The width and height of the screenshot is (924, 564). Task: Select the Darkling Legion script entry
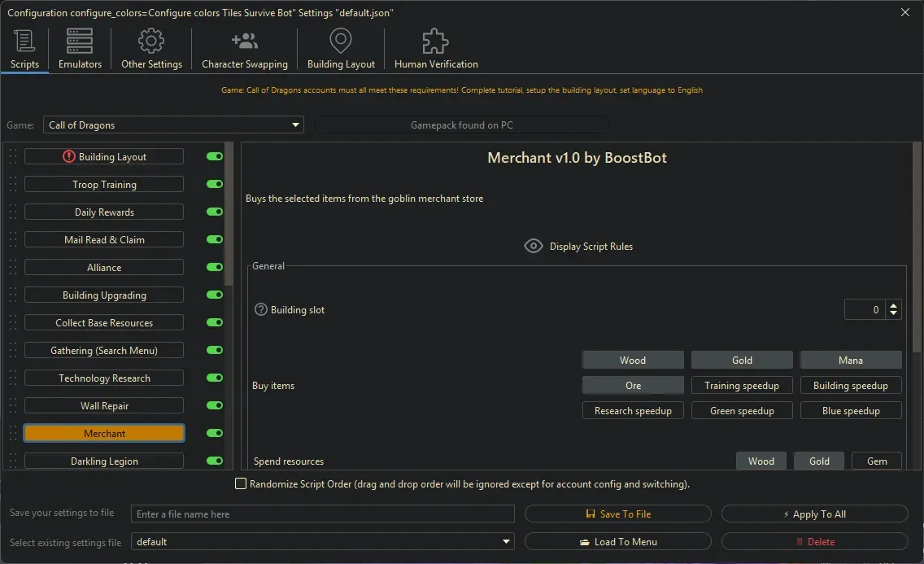(x=103, y=461)
